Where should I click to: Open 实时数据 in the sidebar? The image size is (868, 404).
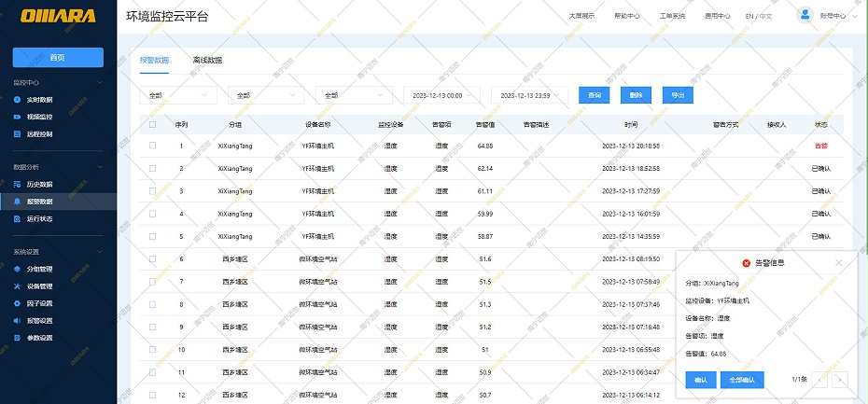(x=39, y=99)
